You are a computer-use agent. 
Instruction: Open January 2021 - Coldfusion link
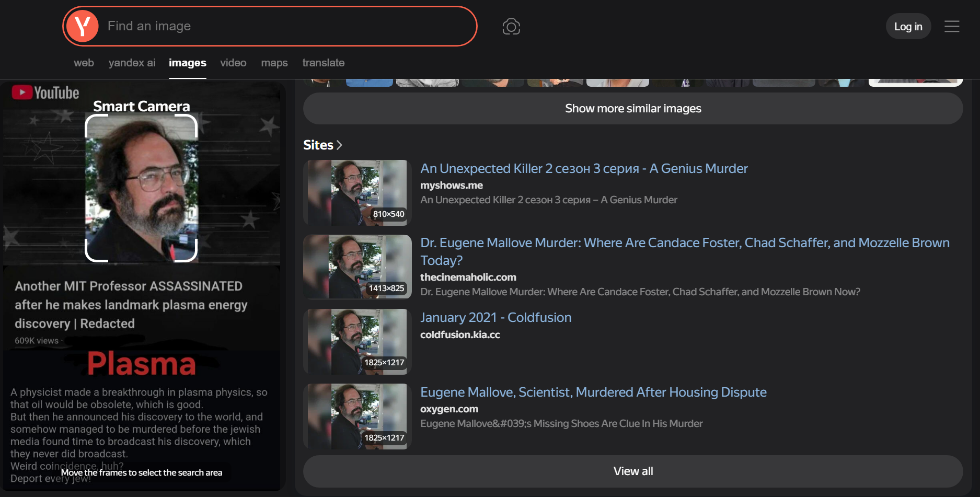(x=495, y=318)
